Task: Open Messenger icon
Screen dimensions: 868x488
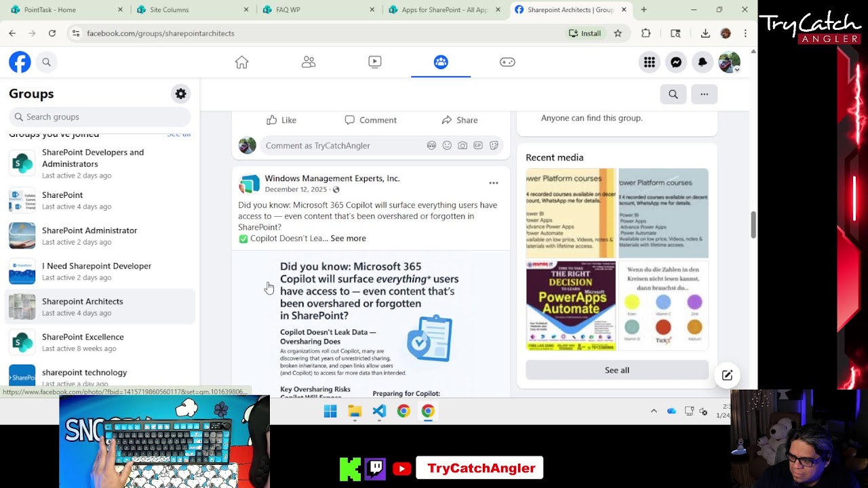Action: (x=676, y=62)
